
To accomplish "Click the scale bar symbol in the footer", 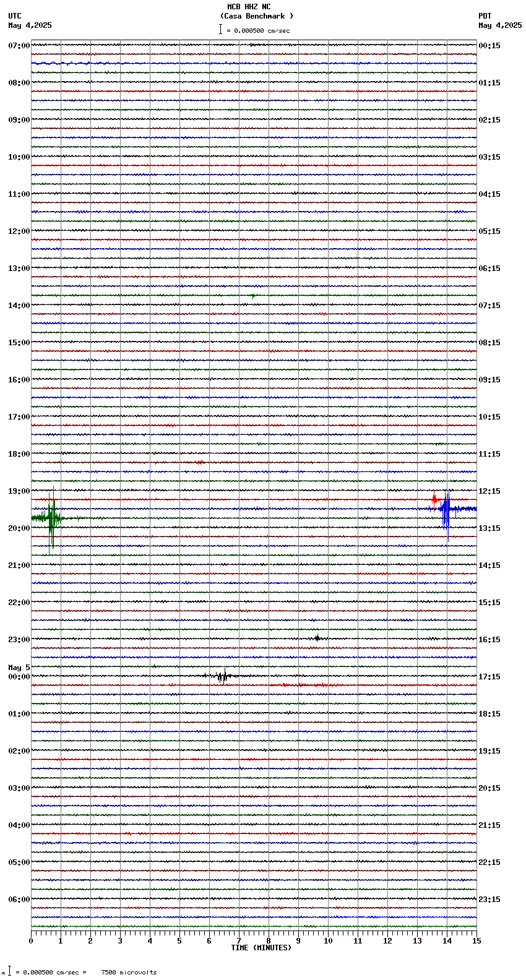I will pos(9,971).
